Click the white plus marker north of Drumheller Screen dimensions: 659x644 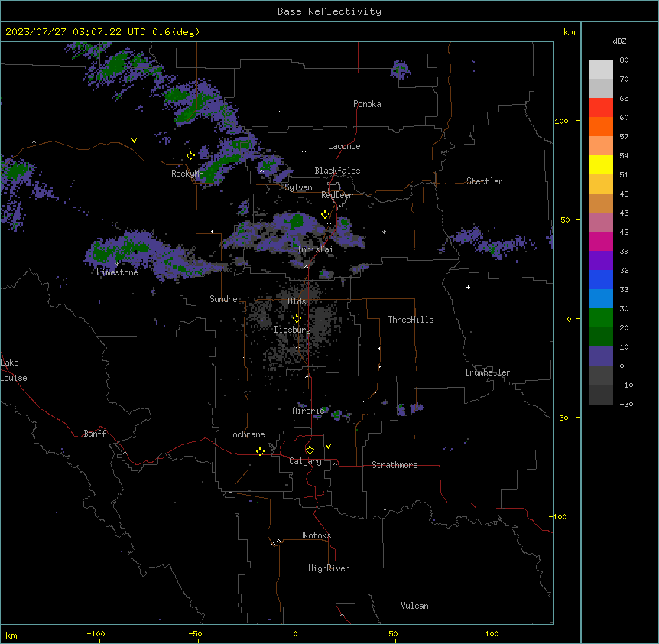468,287
